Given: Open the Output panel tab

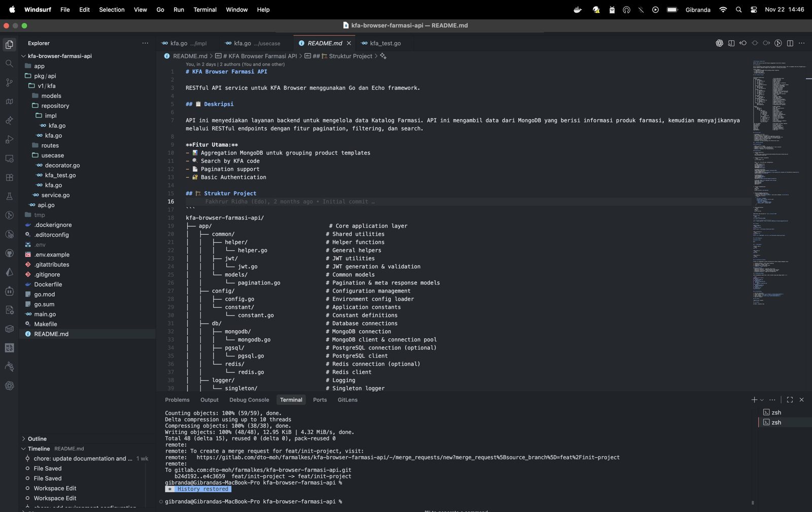Looking at the screenshot, I should coord(210,400).
